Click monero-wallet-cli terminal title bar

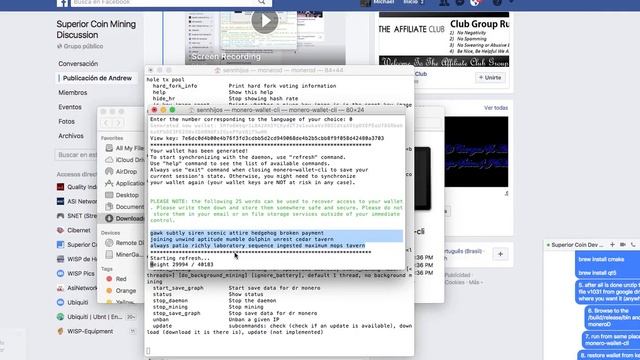click(276, 110)
